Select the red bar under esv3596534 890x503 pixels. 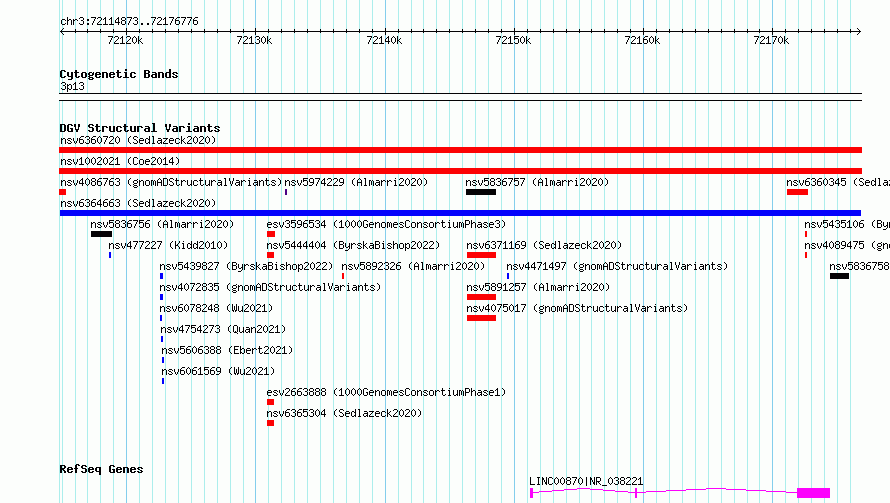(x=271, y=234)
